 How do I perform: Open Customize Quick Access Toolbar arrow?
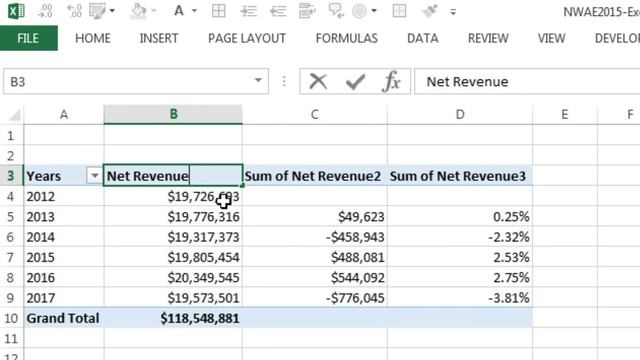click(453, 12)
